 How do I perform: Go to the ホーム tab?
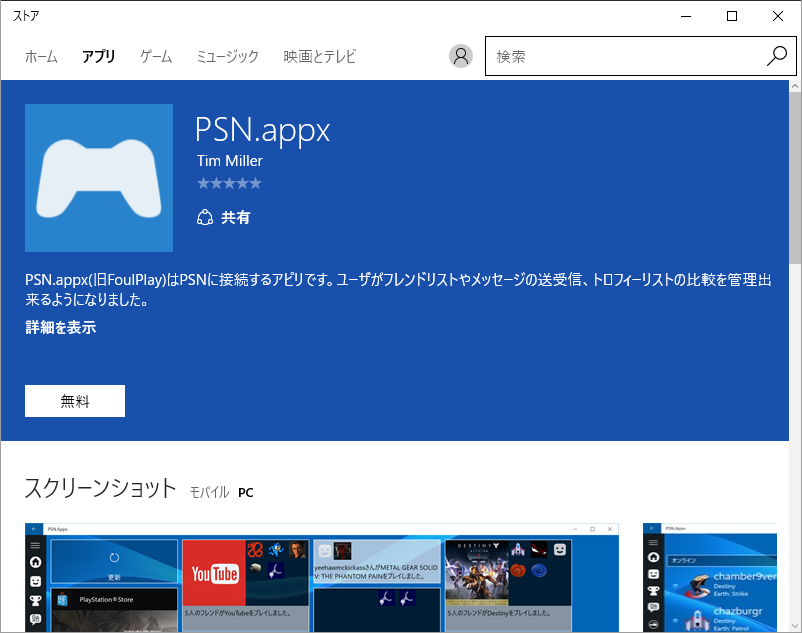pyautogui.click(x=41, y=56)
